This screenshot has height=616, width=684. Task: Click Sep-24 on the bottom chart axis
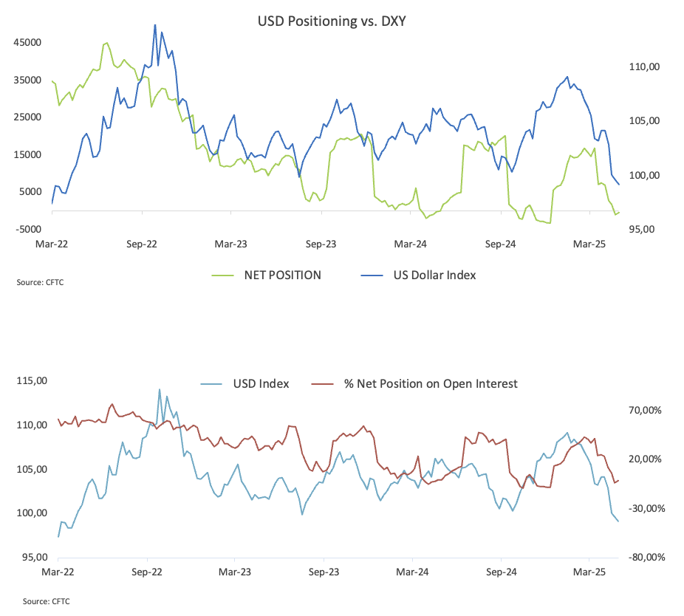(x=502, y=572)
